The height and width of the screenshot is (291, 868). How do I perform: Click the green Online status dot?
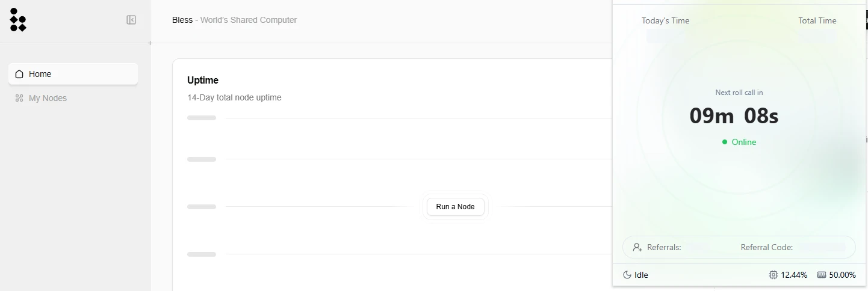tap(725, 142)
